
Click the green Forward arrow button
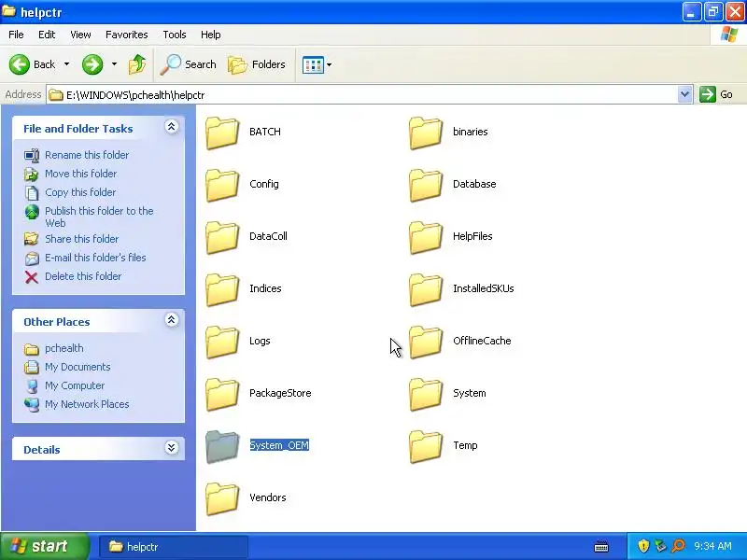click(92, 64)
